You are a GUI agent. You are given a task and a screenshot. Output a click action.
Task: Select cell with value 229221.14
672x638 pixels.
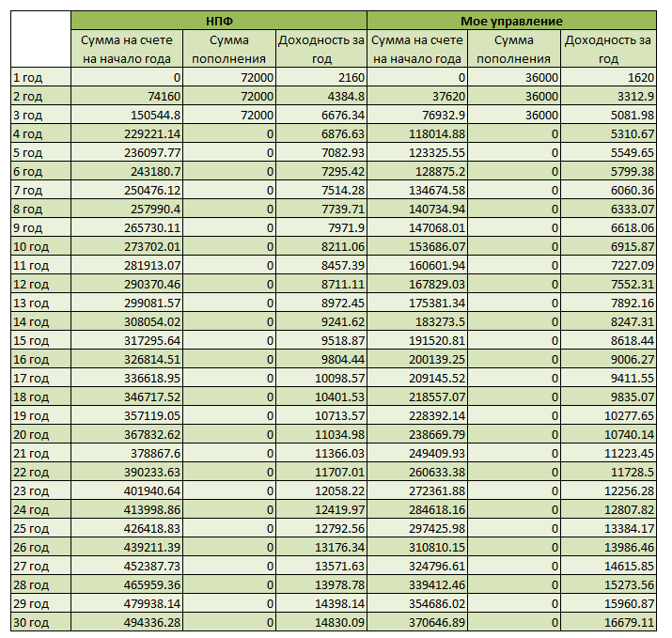127,133
